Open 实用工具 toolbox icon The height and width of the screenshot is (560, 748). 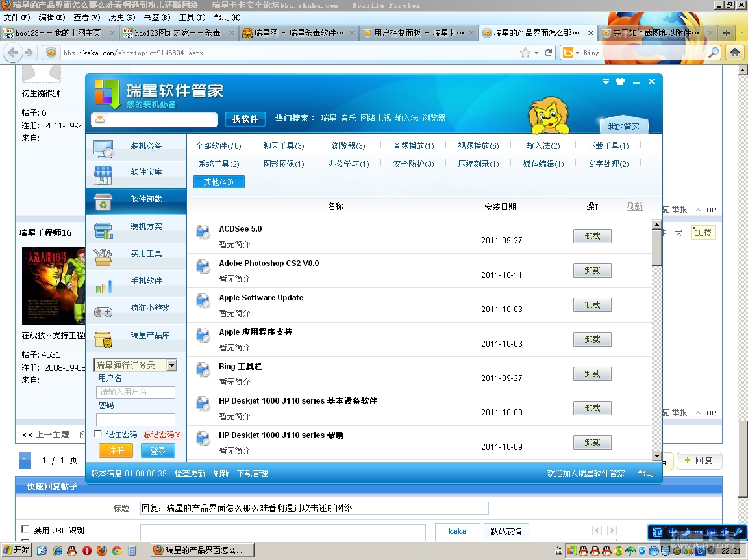[x=103, y=257]
